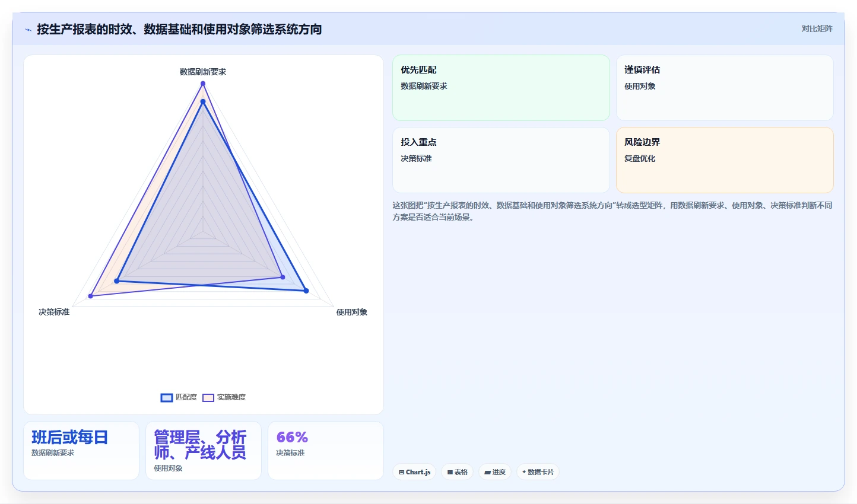Click 实施难度 data point on 使用对象 axis

tap(283, 277)
